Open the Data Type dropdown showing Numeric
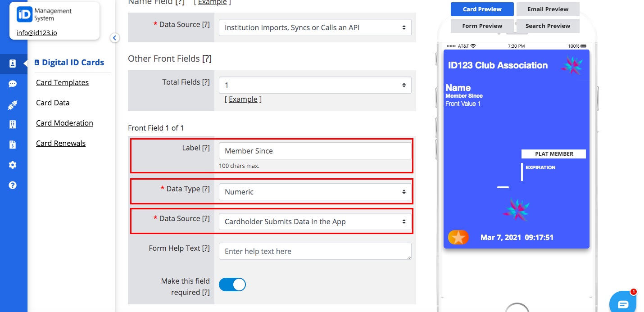 [x=315, y=191]
